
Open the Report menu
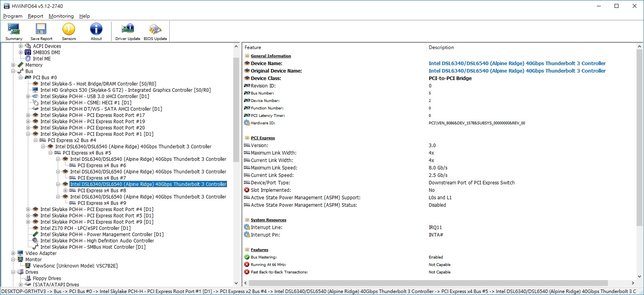click(35, 16)
